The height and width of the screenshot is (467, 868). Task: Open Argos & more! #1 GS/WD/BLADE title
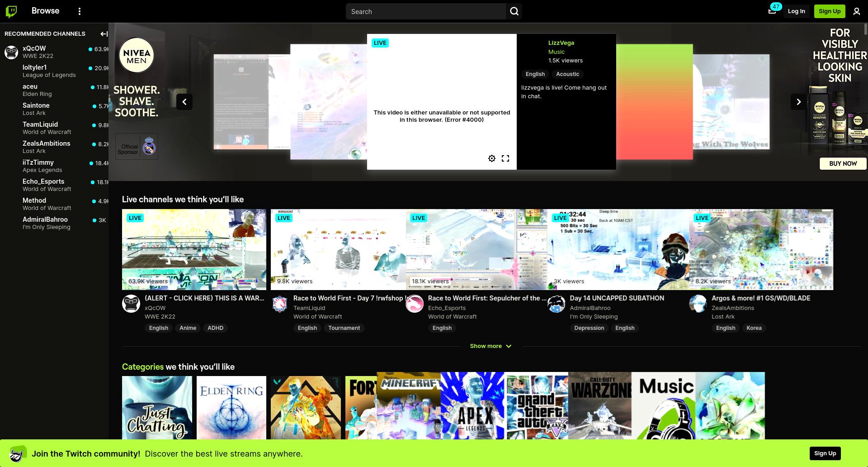point(761,298)
